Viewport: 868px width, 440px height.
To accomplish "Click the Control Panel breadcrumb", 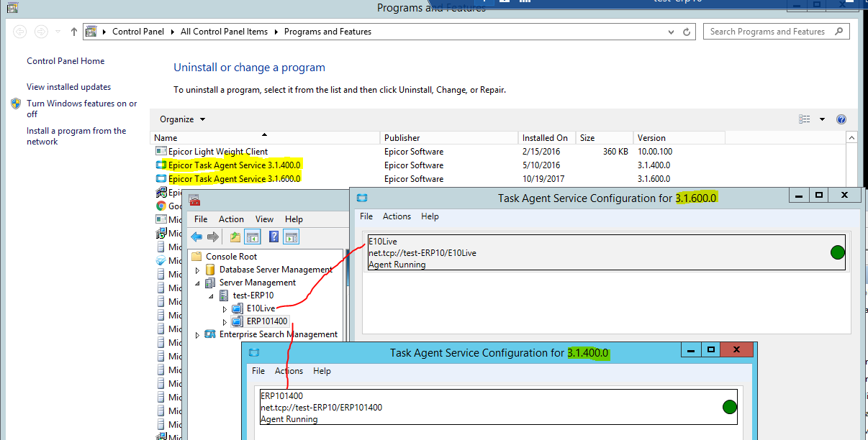I will pos(138,32).
